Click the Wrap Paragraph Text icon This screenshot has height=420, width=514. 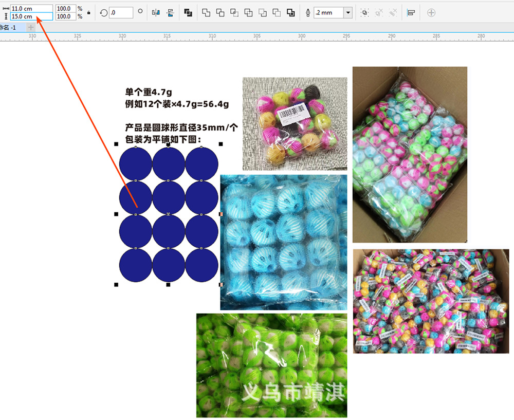click(x=411, y=12)
